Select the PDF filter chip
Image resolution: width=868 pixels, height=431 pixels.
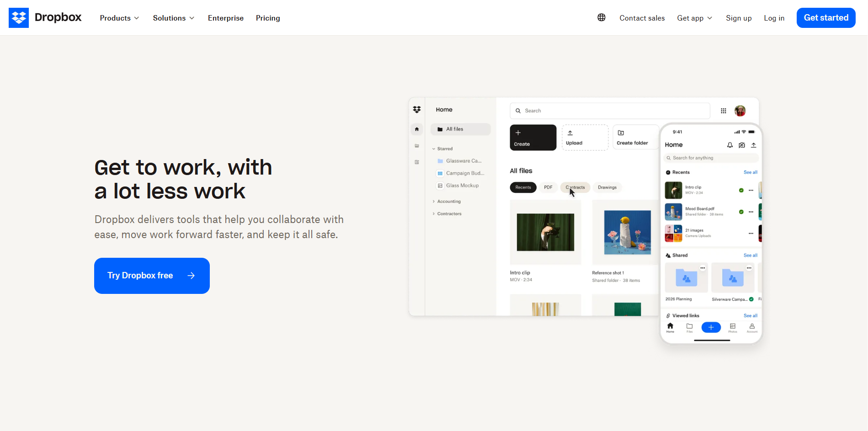click(x=548, y=187)
